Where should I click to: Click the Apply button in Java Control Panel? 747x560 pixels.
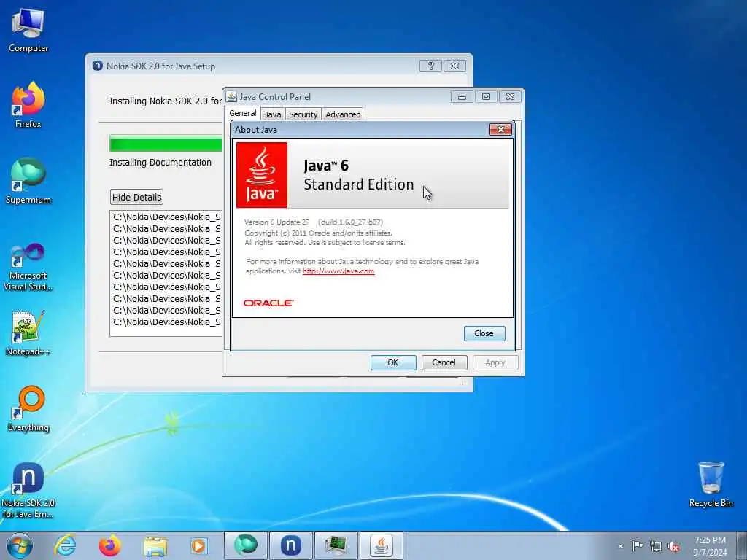[x=495, y=362]
